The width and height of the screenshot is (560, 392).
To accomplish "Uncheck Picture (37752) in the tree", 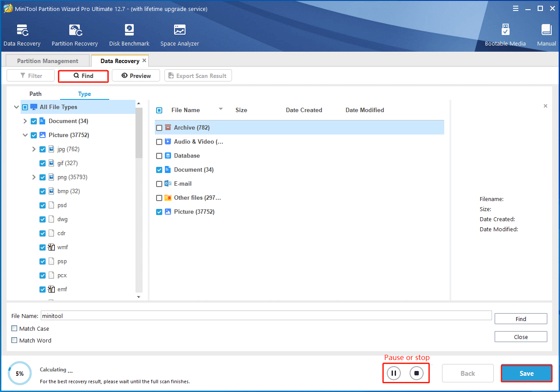I will pyautogui.click(x=34, y=135).
